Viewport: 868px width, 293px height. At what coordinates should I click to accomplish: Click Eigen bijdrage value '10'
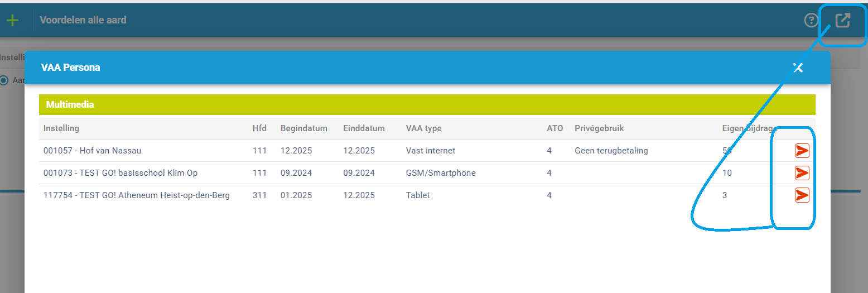click(727, 173)
